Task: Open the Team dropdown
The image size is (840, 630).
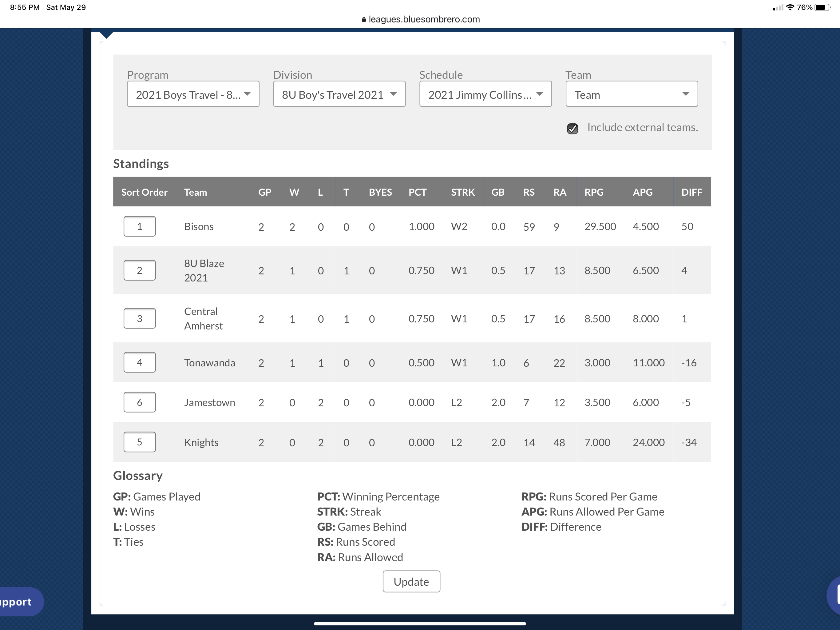Action: (632, 94)
